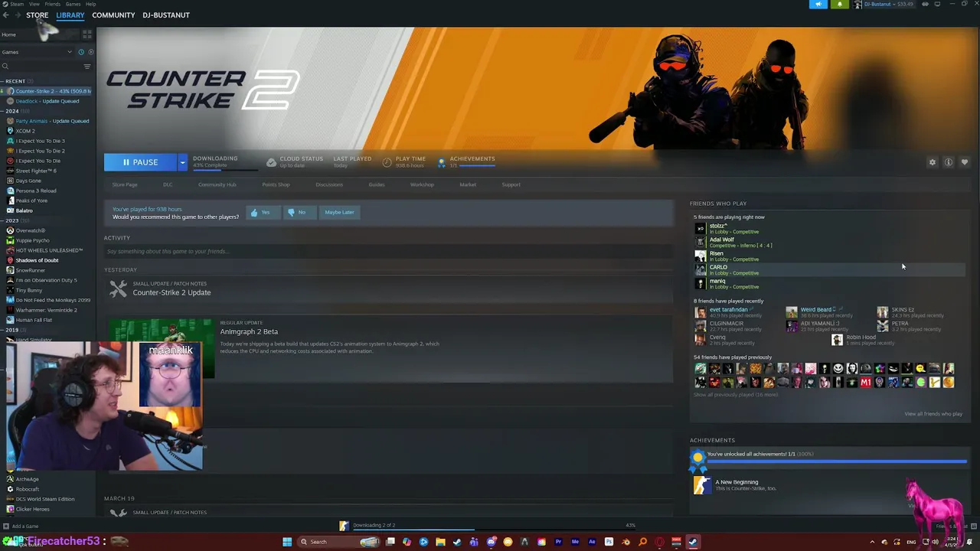Open the Community Hub link
This screenshot has width=980, height=551.
coord(217,184)
